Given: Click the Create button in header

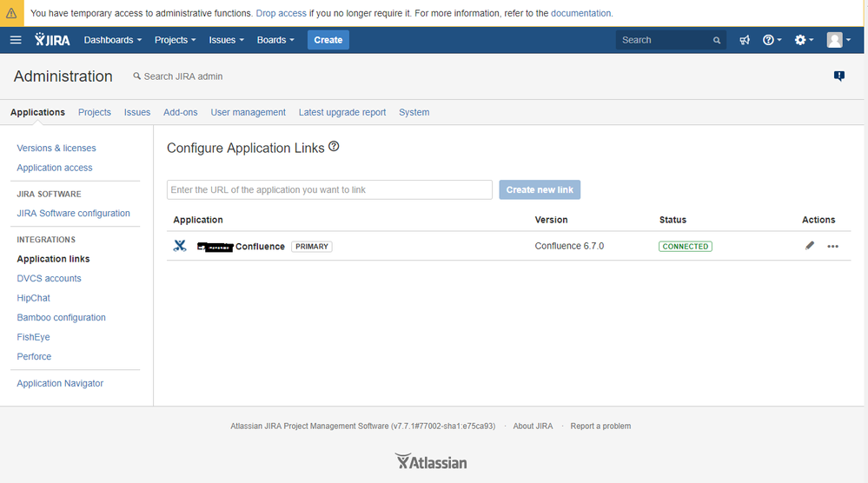Looking at the screenshot, I should click(x=328, y=40).
